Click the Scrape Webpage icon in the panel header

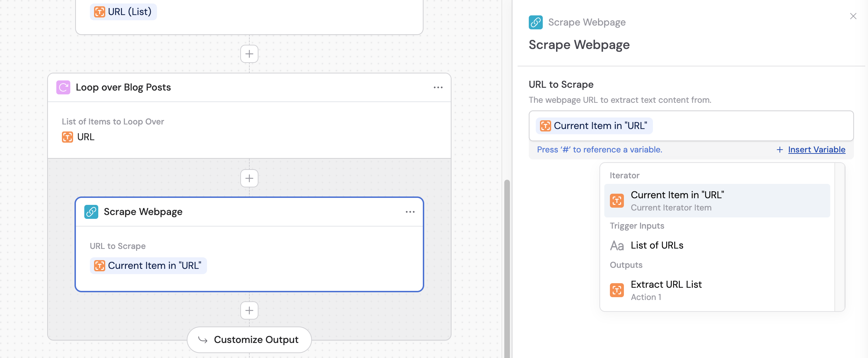535,22
